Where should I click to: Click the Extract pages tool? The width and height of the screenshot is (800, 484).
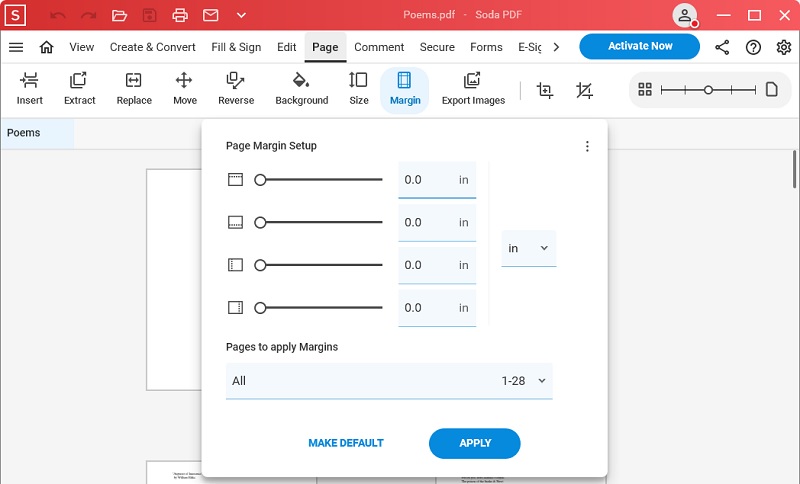80,89
